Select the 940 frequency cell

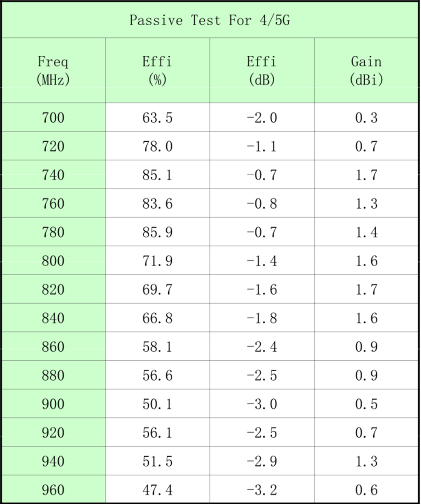pos(53,461)
